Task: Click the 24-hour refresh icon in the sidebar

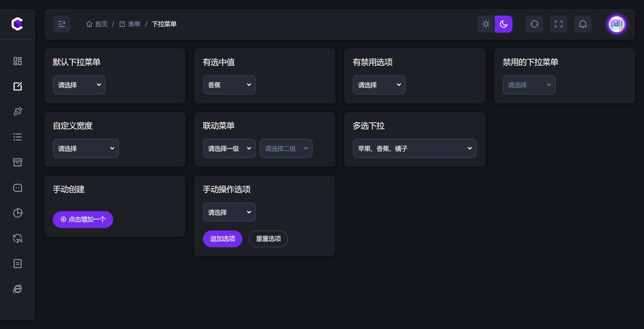Action: click(x=17, y=238)
